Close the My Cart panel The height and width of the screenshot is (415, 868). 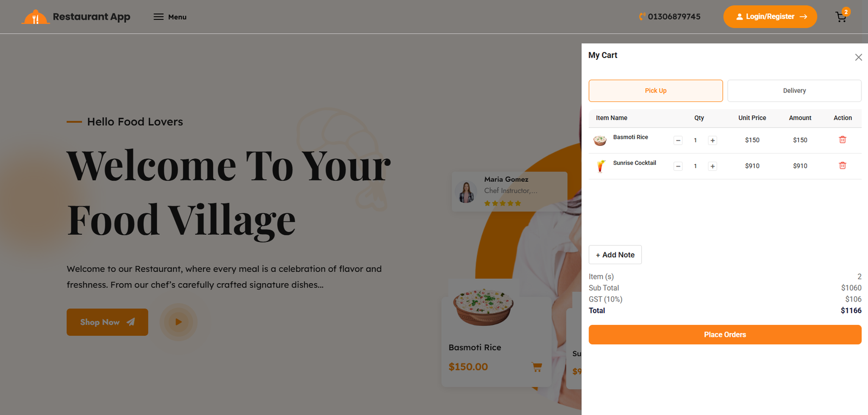coord(858,58)
